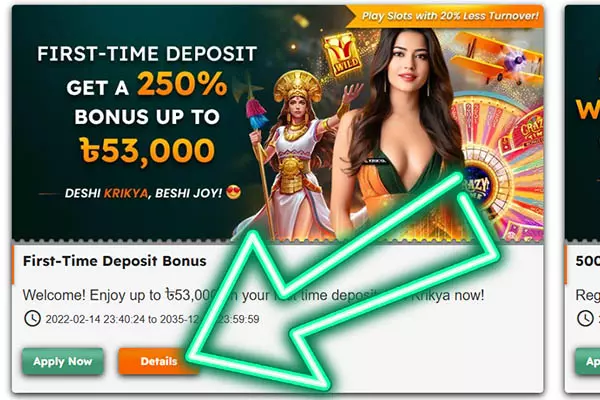
Task: Click the clock icon on the second card
Action: (585, 318)
